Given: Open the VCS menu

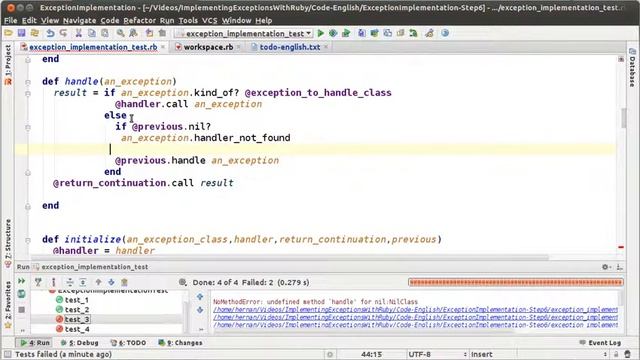Looking at the screenshot, I should (x=210, y=20).
